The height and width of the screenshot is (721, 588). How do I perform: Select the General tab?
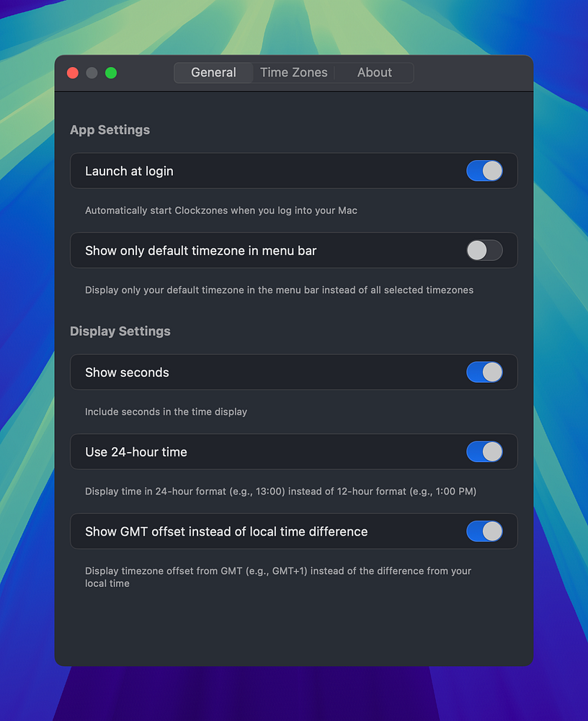tap(213, 73)
